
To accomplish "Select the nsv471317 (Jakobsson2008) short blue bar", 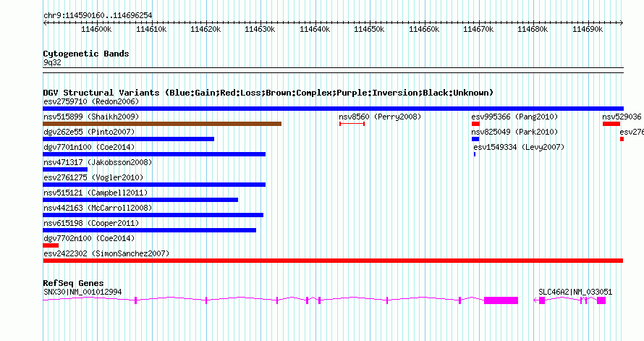I will 65,169.
